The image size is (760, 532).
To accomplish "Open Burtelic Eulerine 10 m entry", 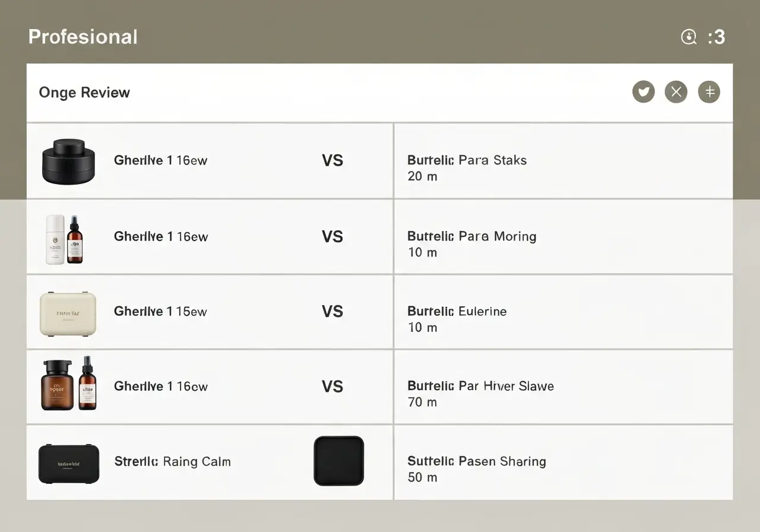I will point(563,312).
